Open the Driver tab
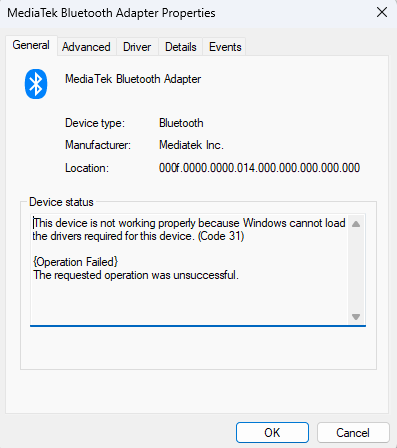Image resolution: width=397 pixels, height=448 pixels. (x=137, y=47)
